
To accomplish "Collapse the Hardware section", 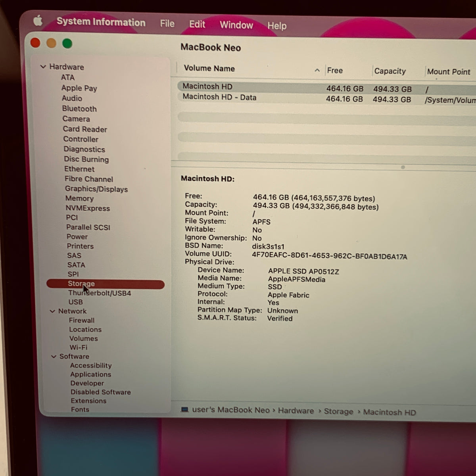I will coord(43,67).
